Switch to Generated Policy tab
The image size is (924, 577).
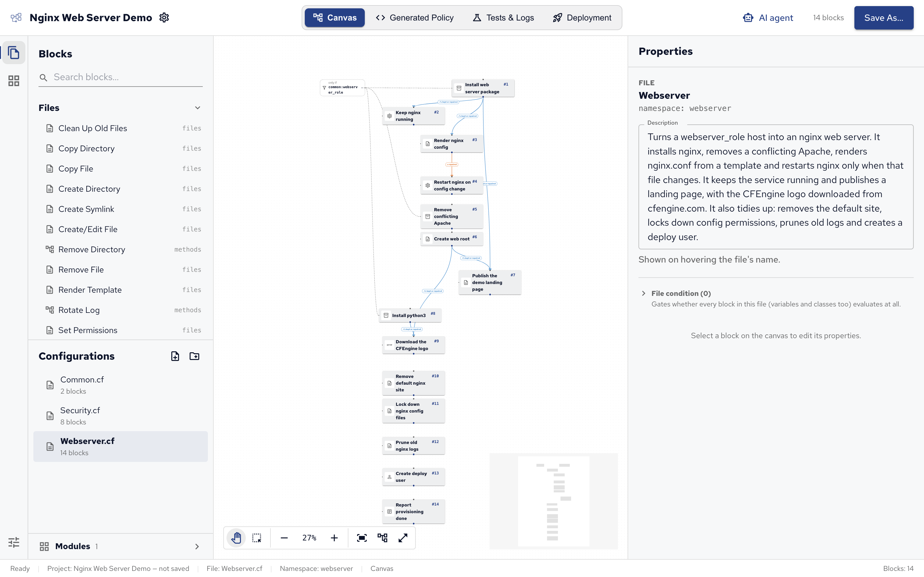click(x=415, y=18)
